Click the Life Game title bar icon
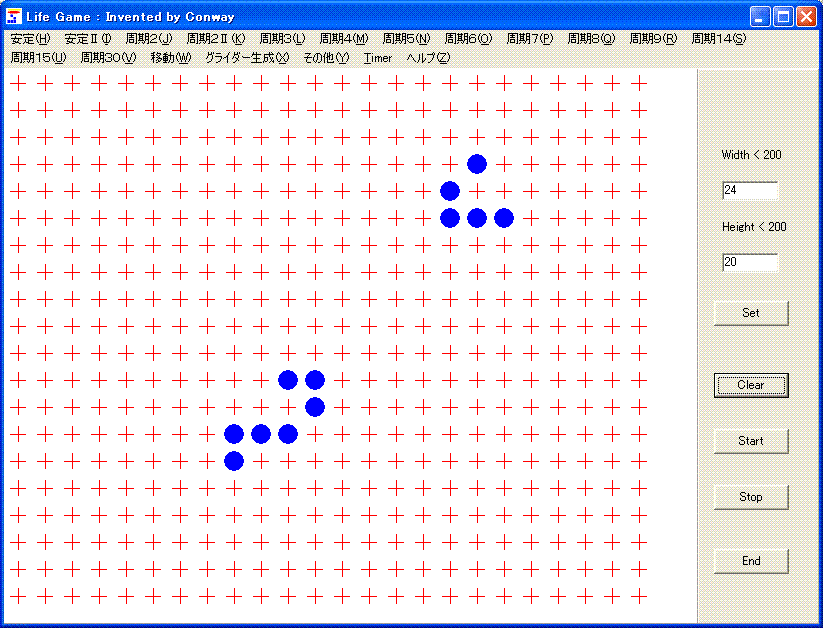The height and width of the screenshot is (628, 823). coord(13,16)
